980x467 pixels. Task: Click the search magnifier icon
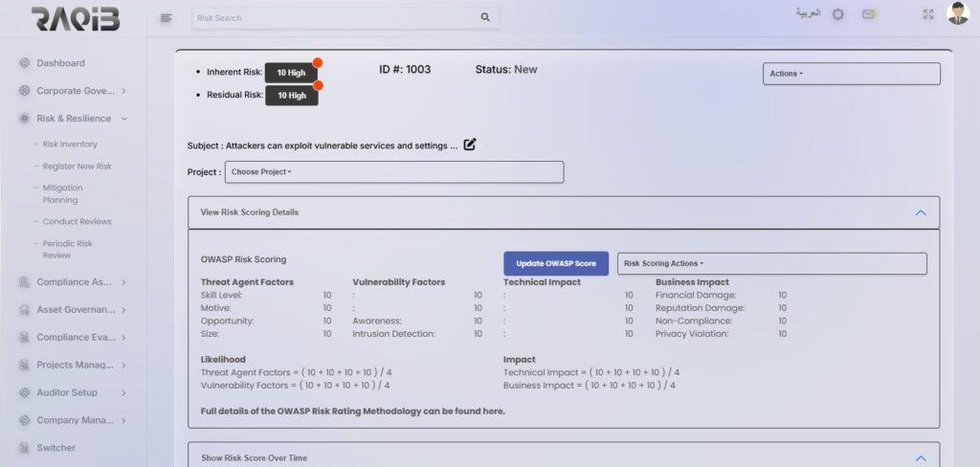click(485, 17)
